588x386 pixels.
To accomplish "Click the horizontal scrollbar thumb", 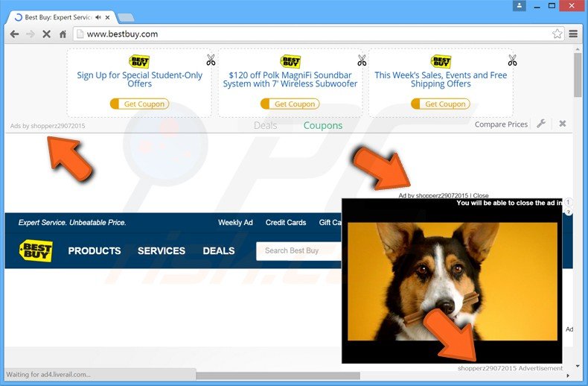I will (x=278, y=376).
